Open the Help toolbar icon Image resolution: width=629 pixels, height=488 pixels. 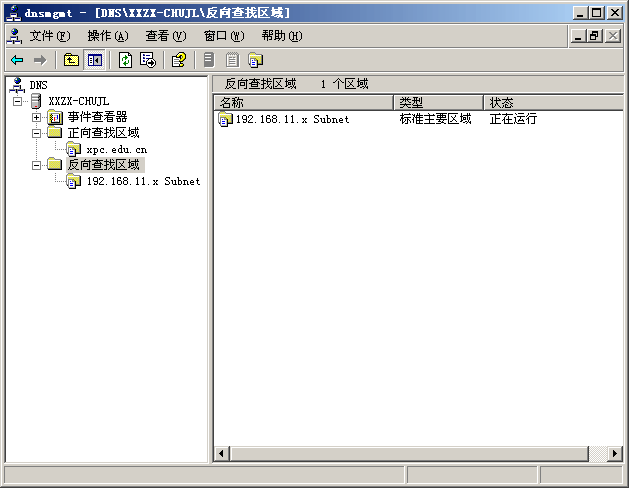tap(179, 60)
